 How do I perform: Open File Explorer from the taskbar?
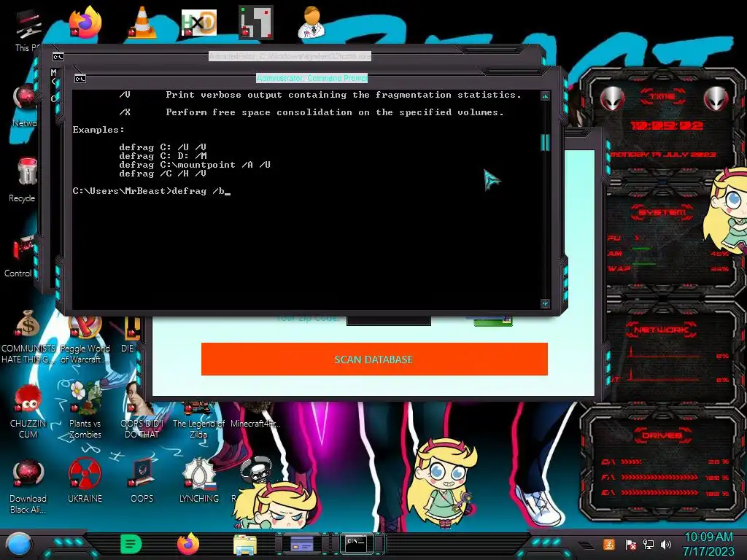[245, 545]
